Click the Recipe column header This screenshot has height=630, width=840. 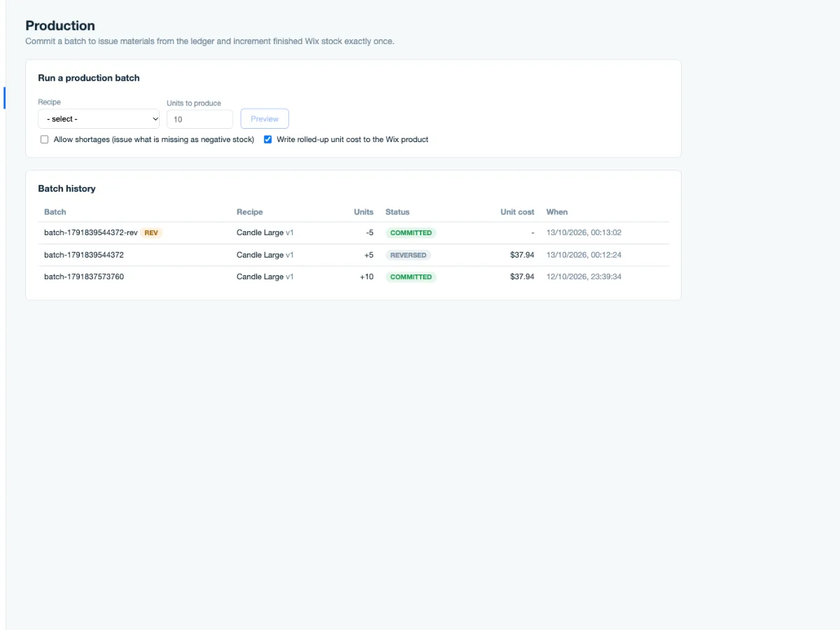(250, 211)
